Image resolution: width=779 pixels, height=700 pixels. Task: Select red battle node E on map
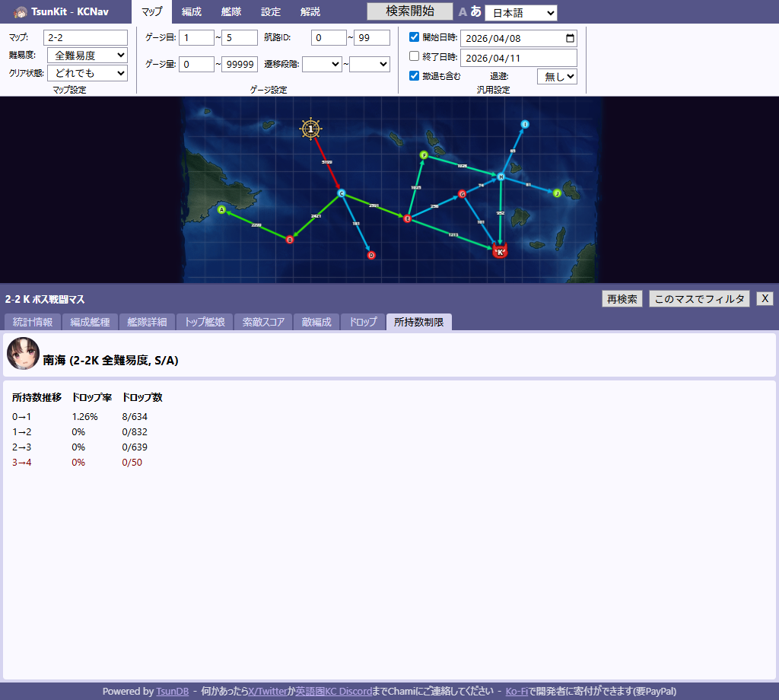407,218
